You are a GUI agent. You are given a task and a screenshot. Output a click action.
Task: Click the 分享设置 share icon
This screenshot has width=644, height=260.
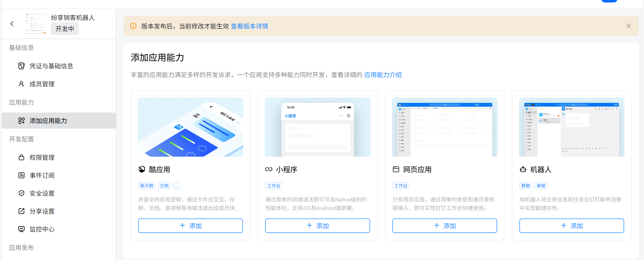21,211
